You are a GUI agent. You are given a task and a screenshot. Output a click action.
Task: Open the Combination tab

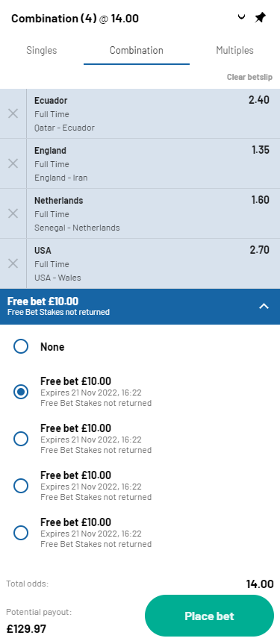[137, 51]
